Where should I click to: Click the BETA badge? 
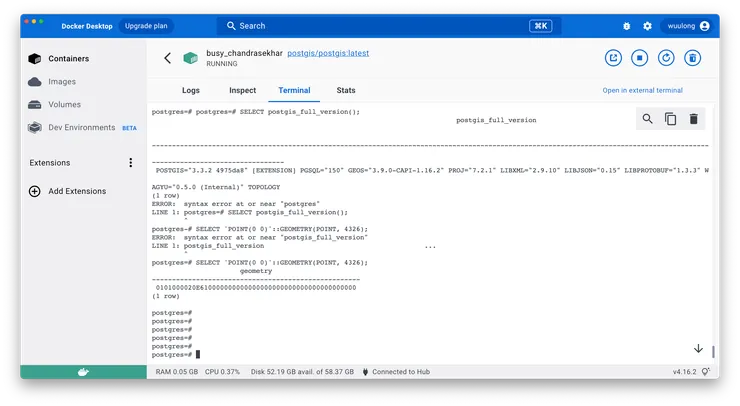coord(129,128)
